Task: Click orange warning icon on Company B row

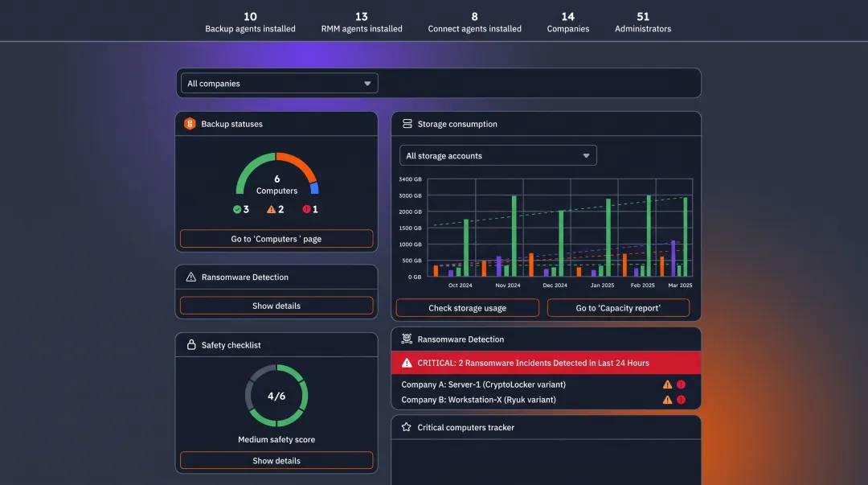Action: (x=667, y=400)
